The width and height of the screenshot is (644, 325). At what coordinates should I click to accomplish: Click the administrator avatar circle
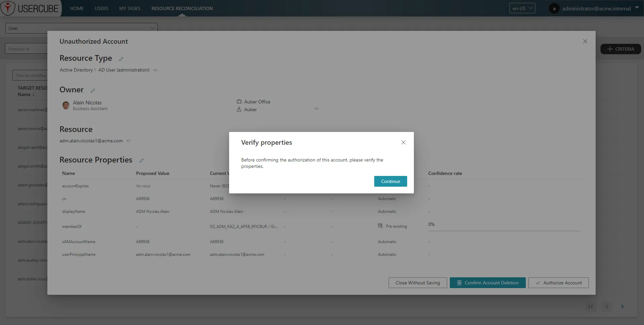click(x=554, y=9)
